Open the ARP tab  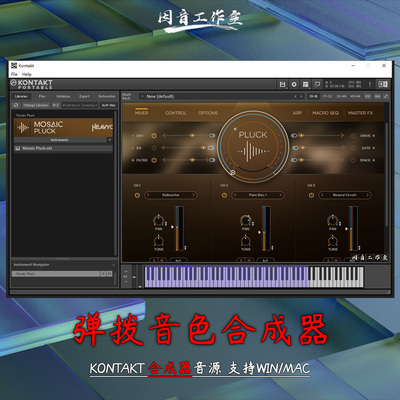coord(297,113)
